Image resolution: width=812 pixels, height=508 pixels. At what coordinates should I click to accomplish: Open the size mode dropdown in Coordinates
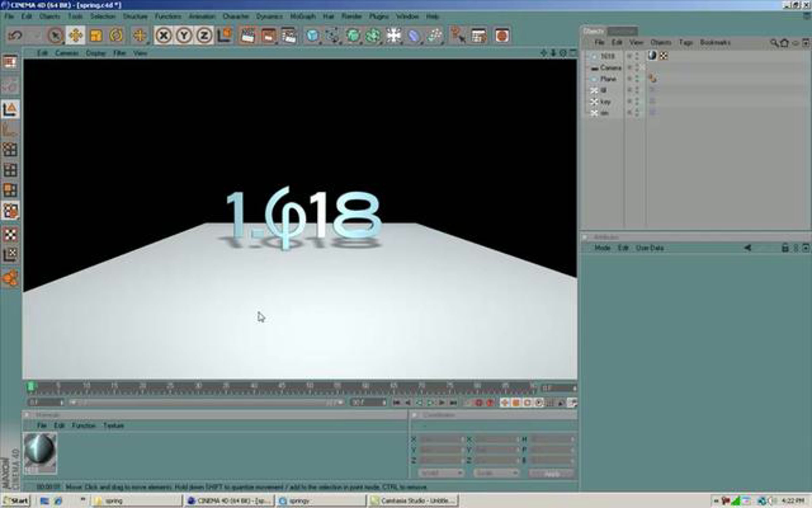(496, 473)
